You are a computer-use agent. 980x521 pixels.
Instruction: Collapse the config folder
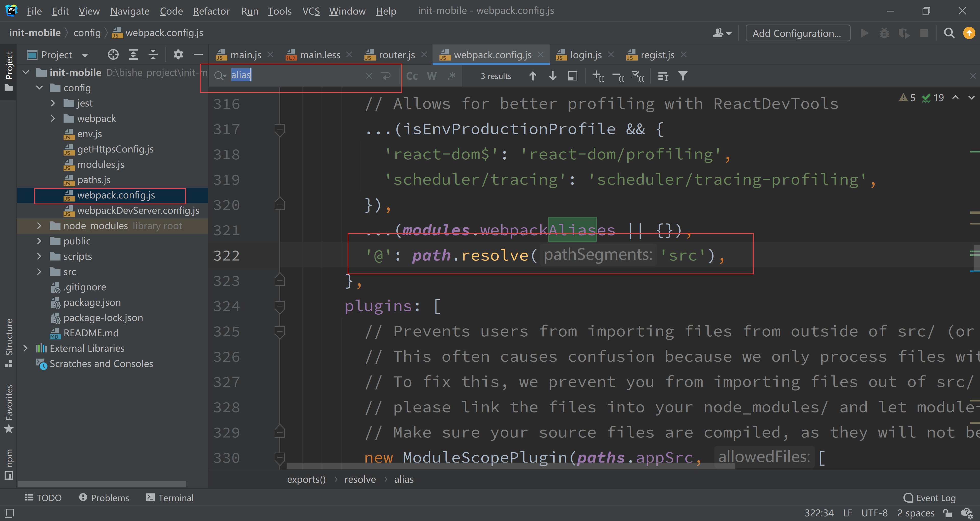tap(40, 88)
